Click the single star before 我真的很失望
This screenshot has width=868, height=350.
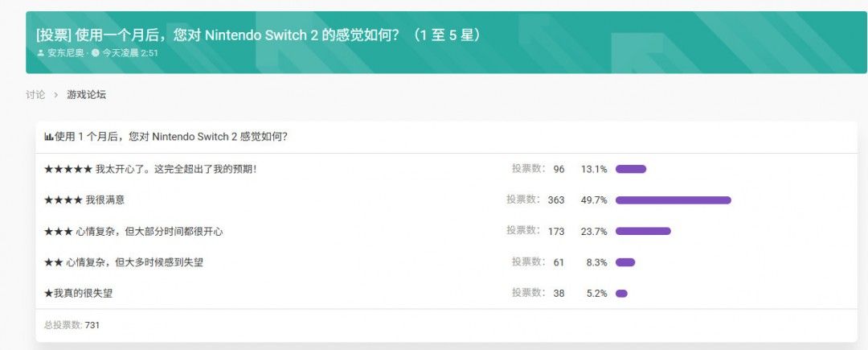pos(48,294)
